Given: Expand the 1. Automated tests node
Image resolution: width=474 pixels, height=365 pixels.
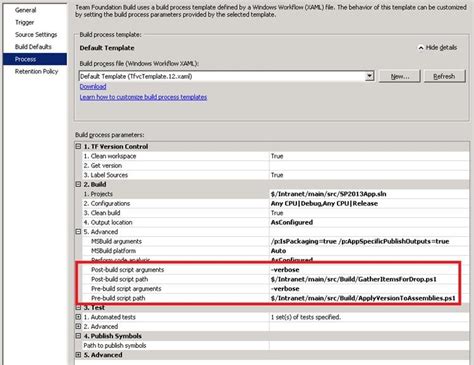Looking at the screenshot, I should [x=78, y=317].
